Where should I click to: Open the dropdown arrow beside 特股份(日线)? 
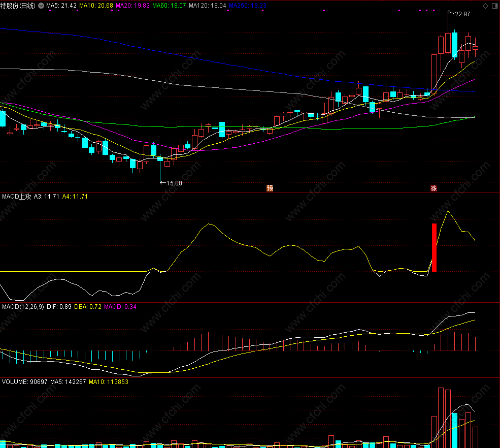pos(41,6)
